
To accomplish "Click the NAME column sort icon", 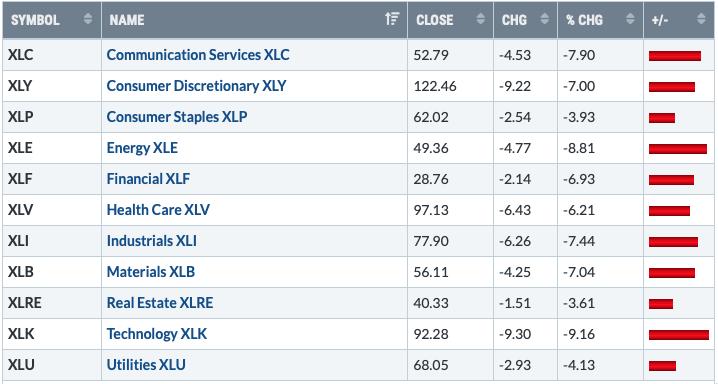I will 392,19.
